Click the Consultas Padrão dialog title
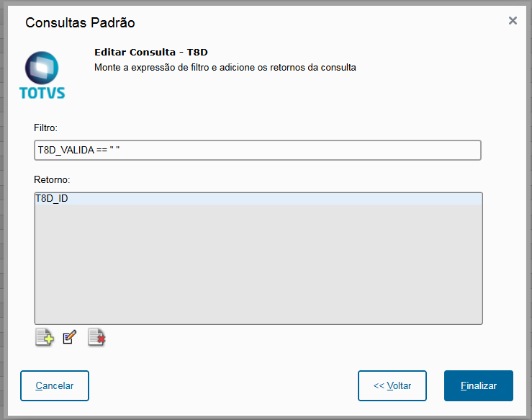 pos(80,22)
